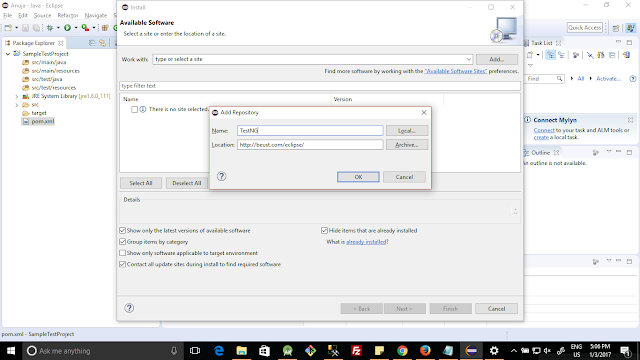Open the Edit menu in Eclipse
The image size is (640, 360).
pyautogui.click(x=23, y=16)
